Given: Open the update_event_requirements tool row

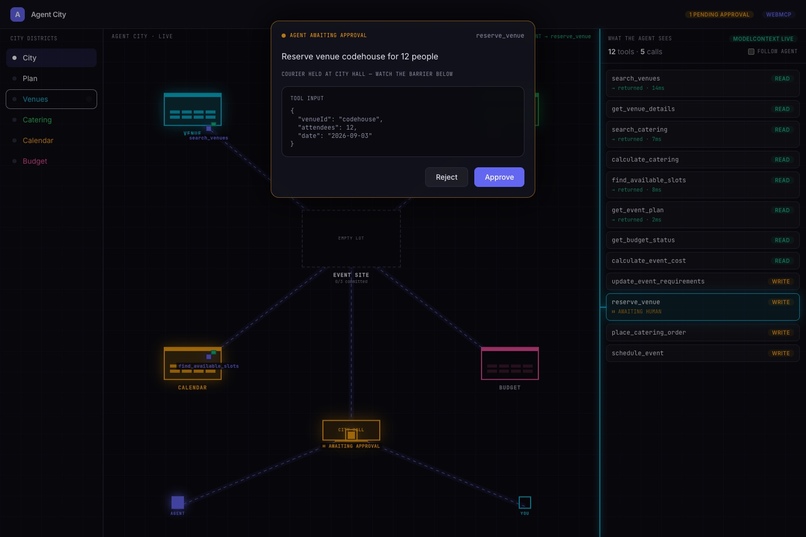Looking at the screenshot, I should tap(702, 282).
